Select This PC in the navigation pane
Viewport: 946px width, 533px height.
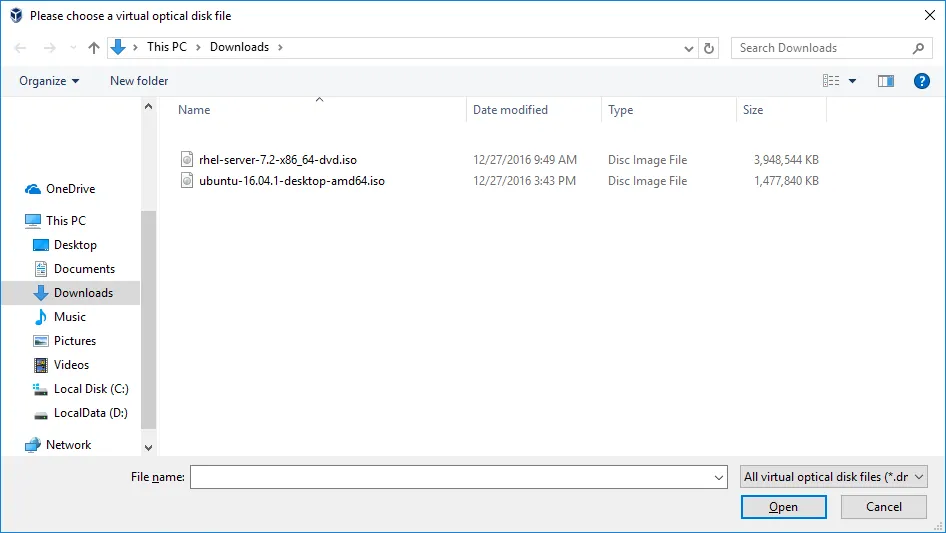pyautogui.click(x=66, y=221)
